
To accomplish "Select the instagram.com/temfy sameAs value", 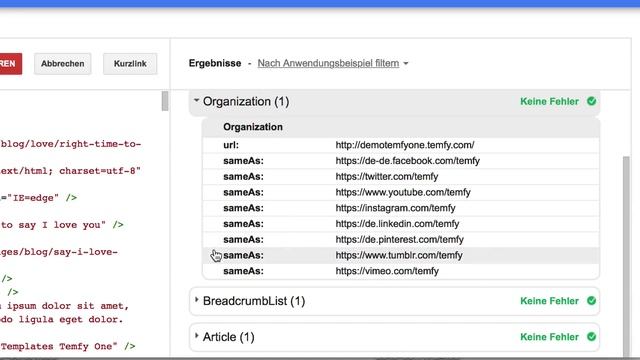I will tap(395, 208).
